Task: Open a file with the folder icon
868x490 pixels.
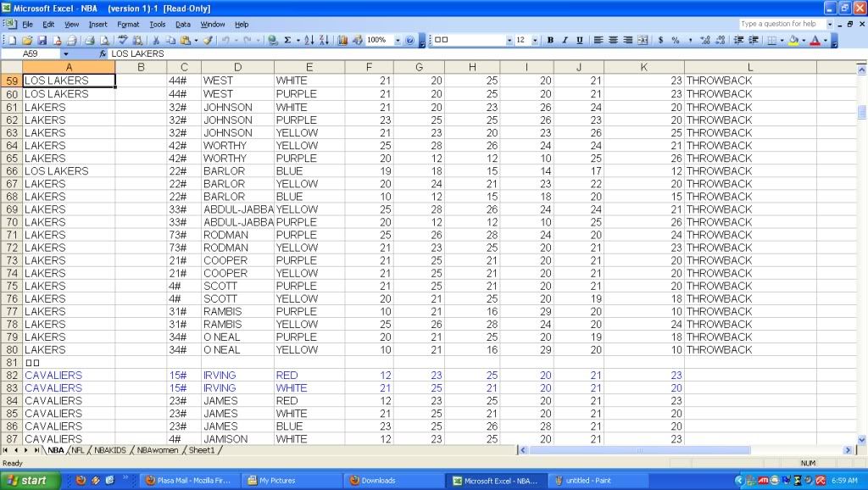Action: pos(27,40)
